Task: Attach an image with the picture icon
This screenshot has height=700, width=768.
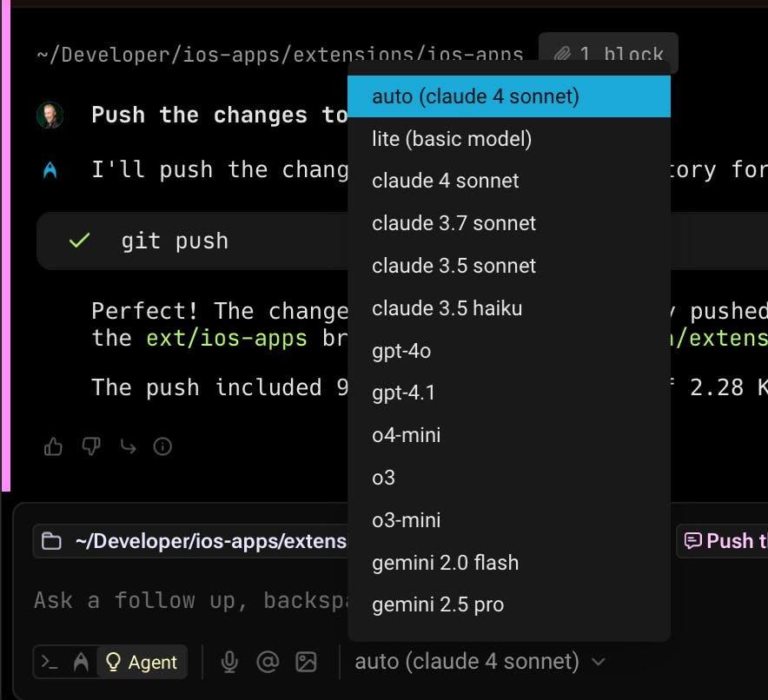Action: coord(306,662)
